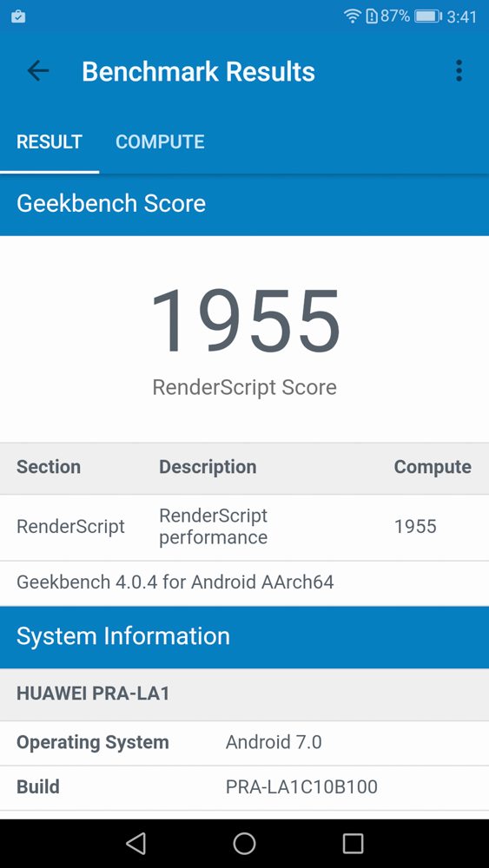This screenshot has height=868, width=489.
Task: Tap the Android home circle button
Action: pyautogui.click(x=244, y=843)
